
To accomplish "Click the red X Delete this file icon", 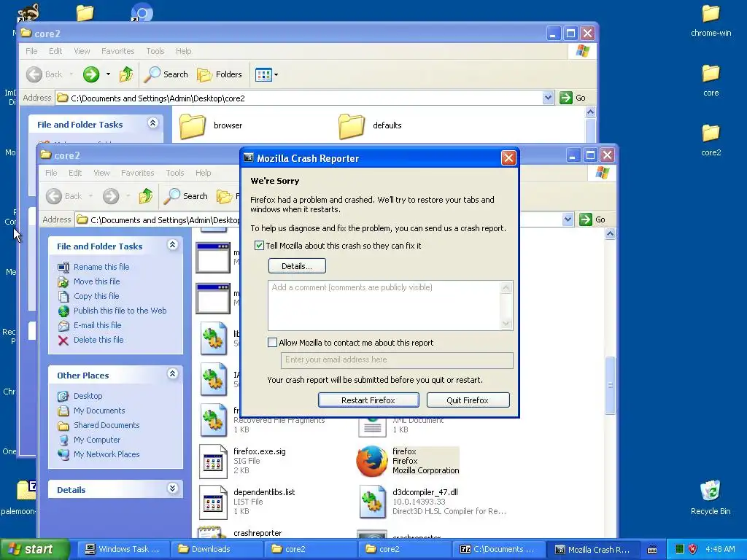I will point(63,340).
